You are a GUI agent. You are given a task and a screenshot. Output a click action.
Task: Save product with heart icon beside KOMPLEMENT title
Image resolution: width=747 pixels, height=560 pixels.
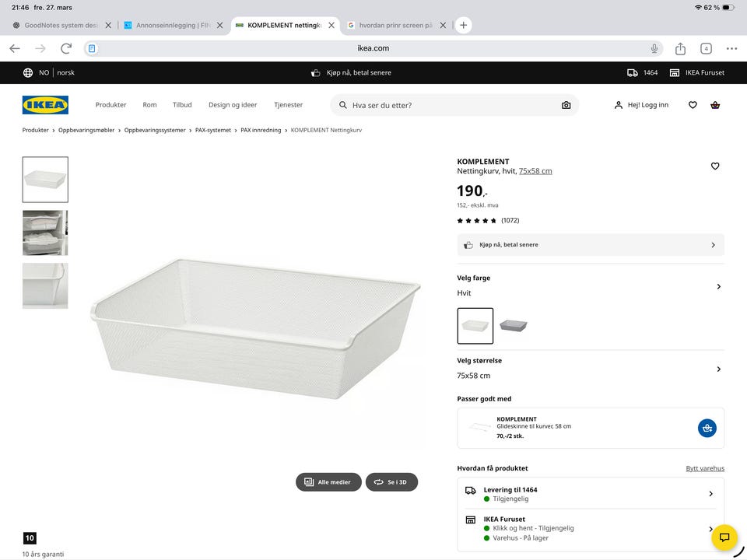tap(715, 166)
